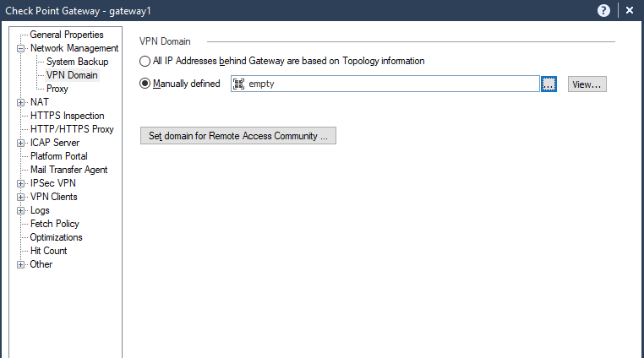Image resolution: width=644 pixels, height=358 pixels.
Task: Expand the IPSec VPN tree node
Action: pos(21,183)
